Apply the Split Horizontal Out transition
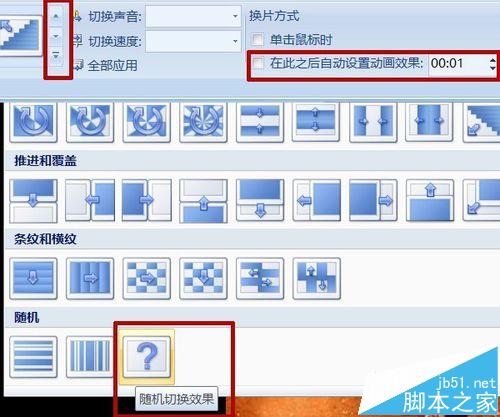Viewport: 500px width, 417px height. coord(316,122)
